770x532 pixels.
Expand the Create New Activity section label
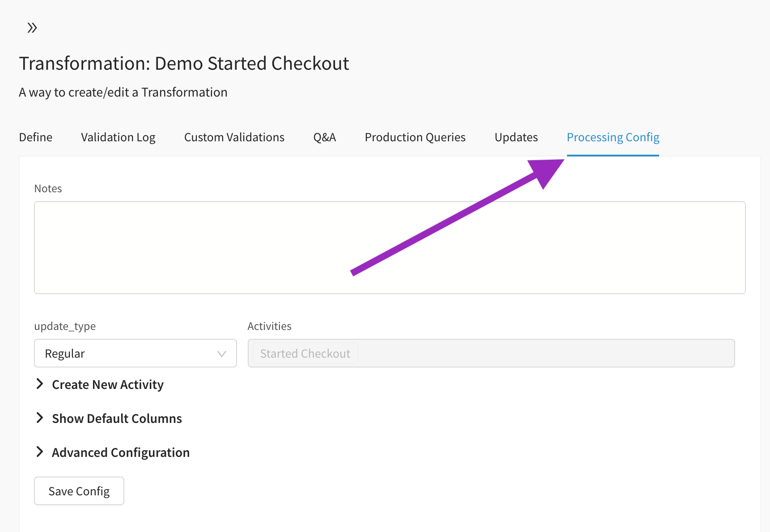(x=108, y=384)
